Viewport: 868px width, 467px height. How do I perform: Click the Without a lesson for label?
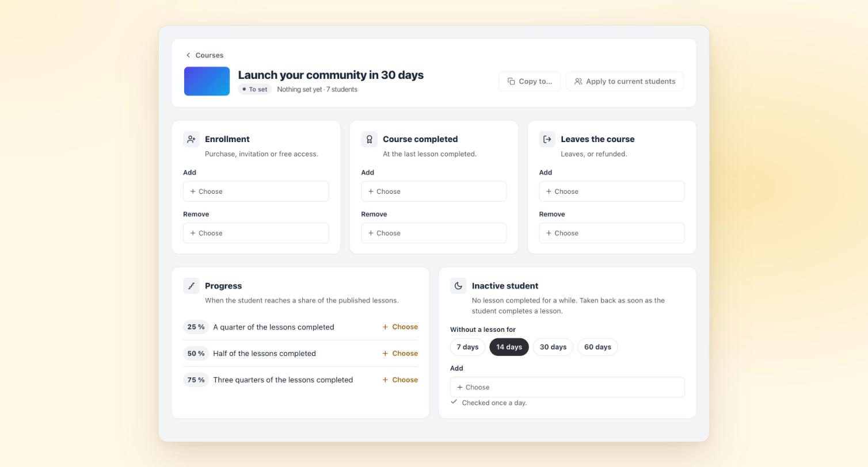pos(483,330)
